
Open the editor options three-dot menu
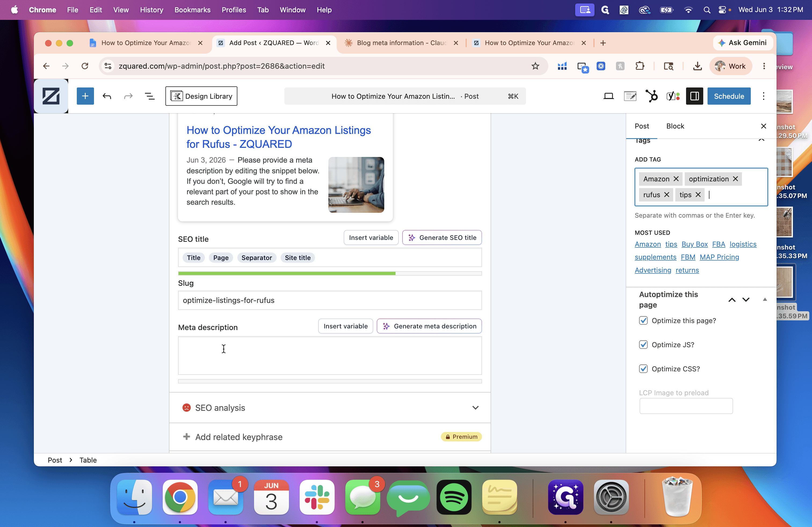coord(764,96)
